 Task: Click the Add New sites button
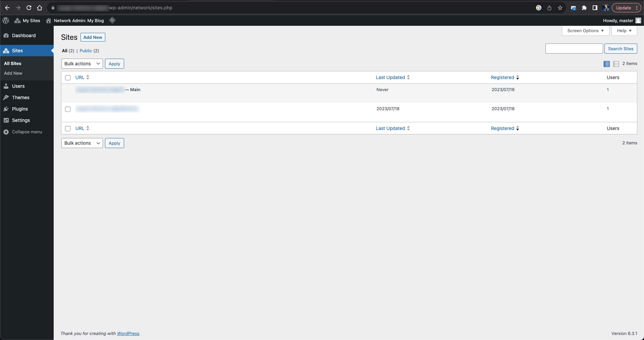(x=93, y=37)
